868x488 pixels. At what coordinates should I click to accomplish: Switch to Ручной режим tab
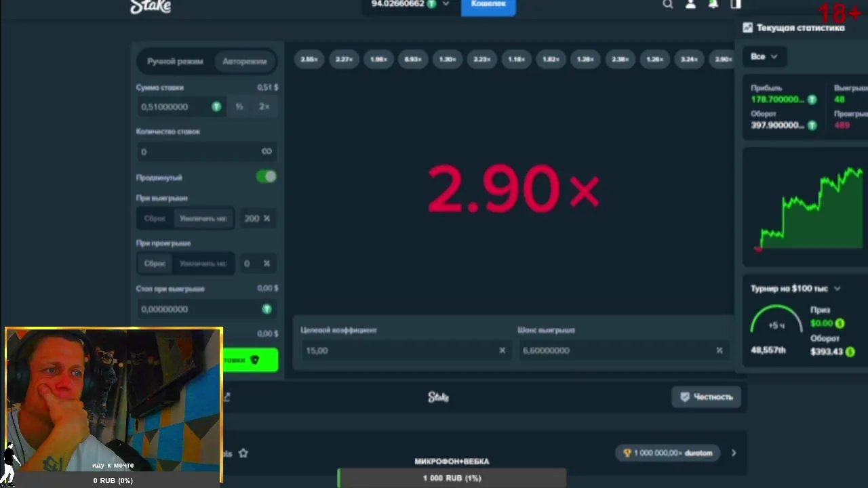175,61
